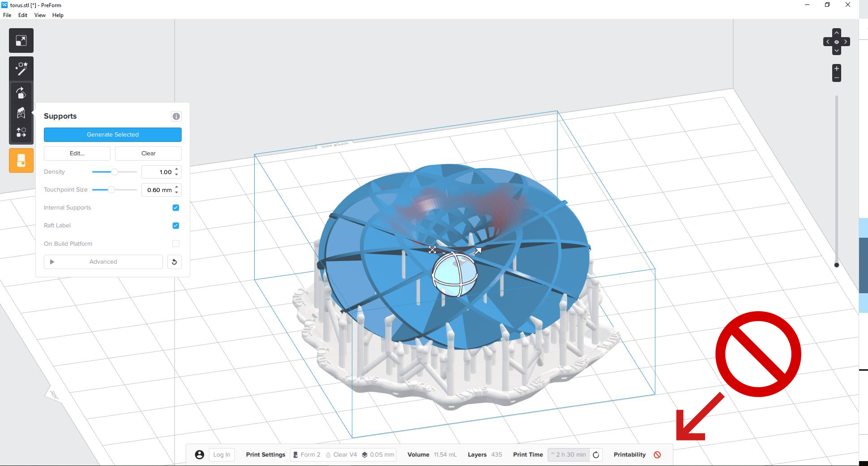The height and width of the screenshot is (466, 868).
Task: Open the Edit menu
Action: pyautogui.click(x=23, y=15)
